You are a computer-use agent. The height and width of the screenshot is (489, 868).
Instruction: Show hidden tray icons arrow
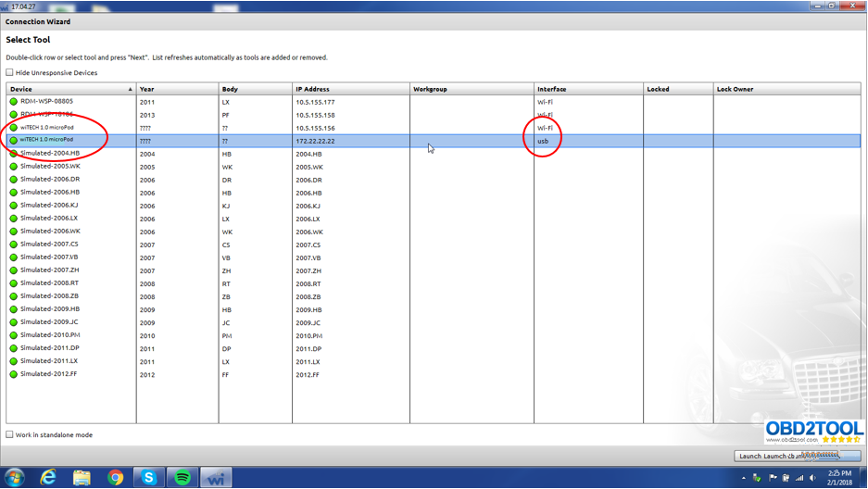tap(744, 478)
